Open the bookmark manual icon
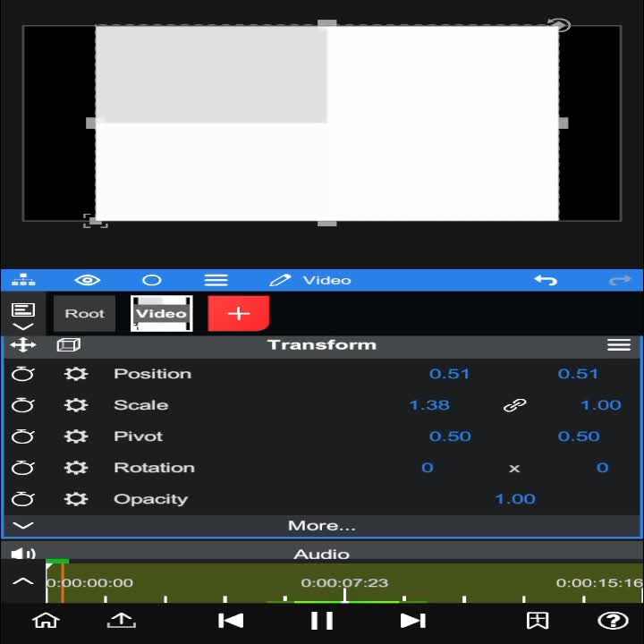Image resolution: width=644 pixels, height=644 pixels. [x=538, y=620]
